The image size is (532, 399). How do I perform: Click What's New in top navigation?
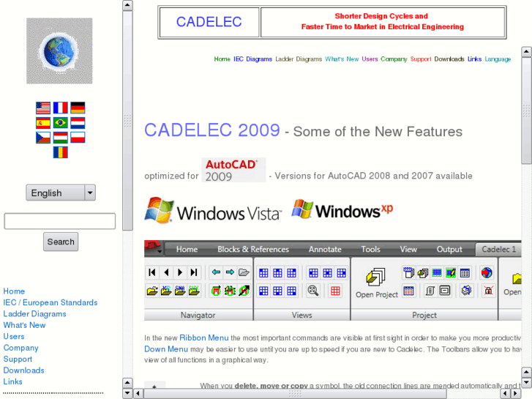pos(342,59)
